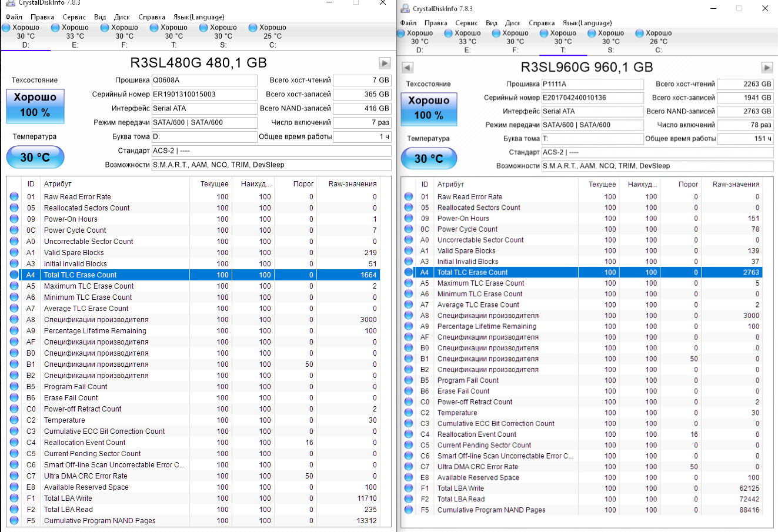Open Файл menu in R3SL480G window
Image resolution: width=778 pixels, height=532 pixels.
click(x=14, y=17)
